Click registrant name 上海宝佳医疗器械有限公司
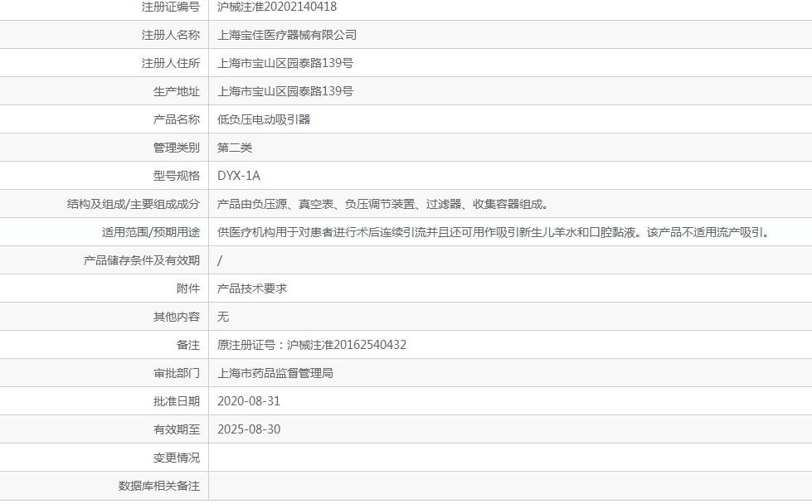812x504 pixels. (x=287, y=35)
